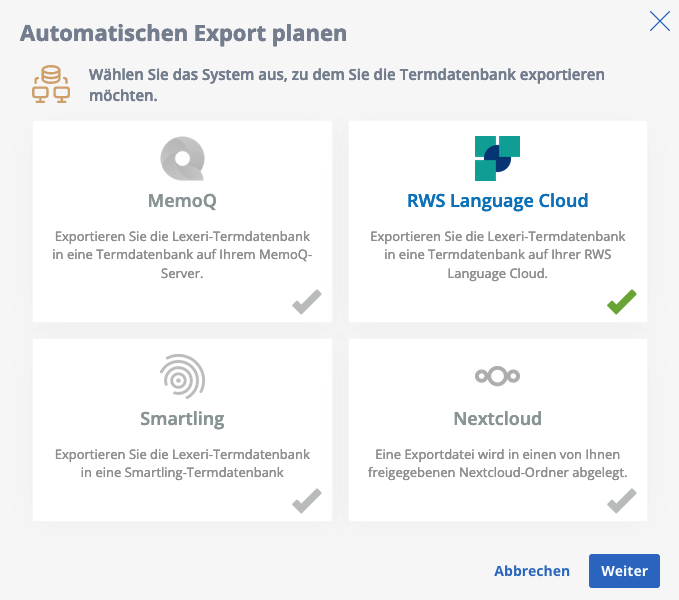The height and width of the screenshot is (600, 679).
Task: Click the MemoQ logo icon
Action: tap(182, 158)
